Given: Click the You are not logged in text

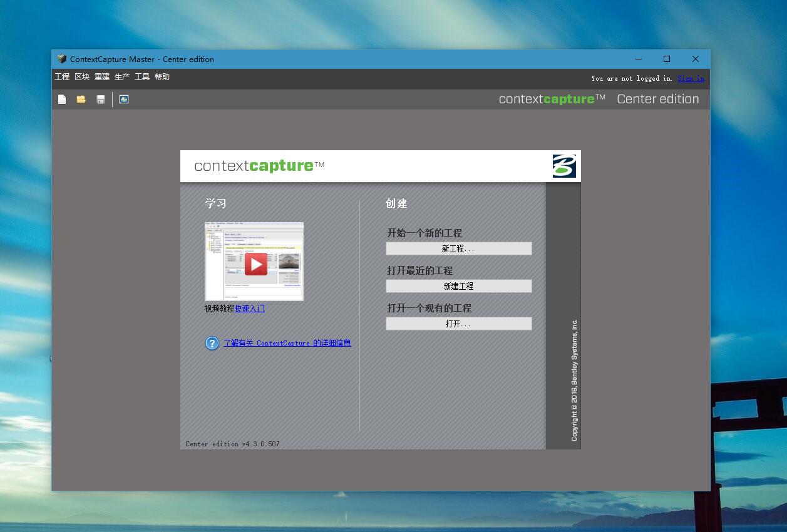Looking at the screenshot, I should (x=631, y=78).
